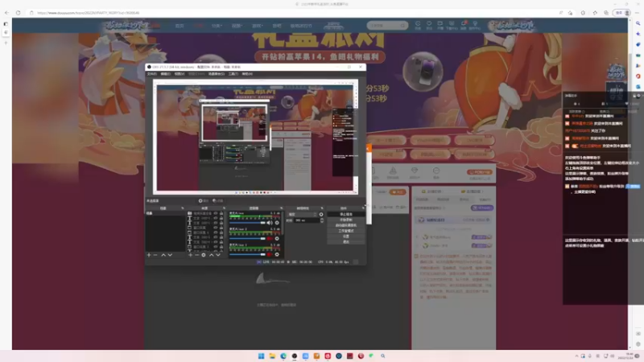
Task: Open settings gear of the third mixer channel
Action: [x=277, y=254]
